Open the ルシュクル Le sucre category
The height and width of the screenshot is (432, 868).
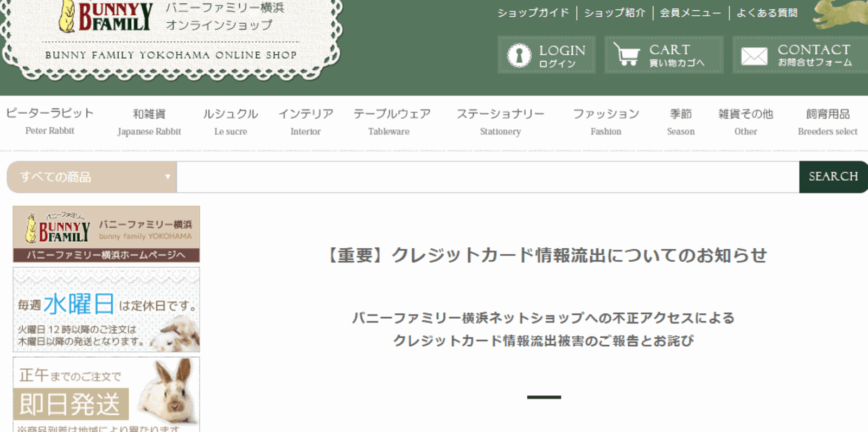point(231,122)
